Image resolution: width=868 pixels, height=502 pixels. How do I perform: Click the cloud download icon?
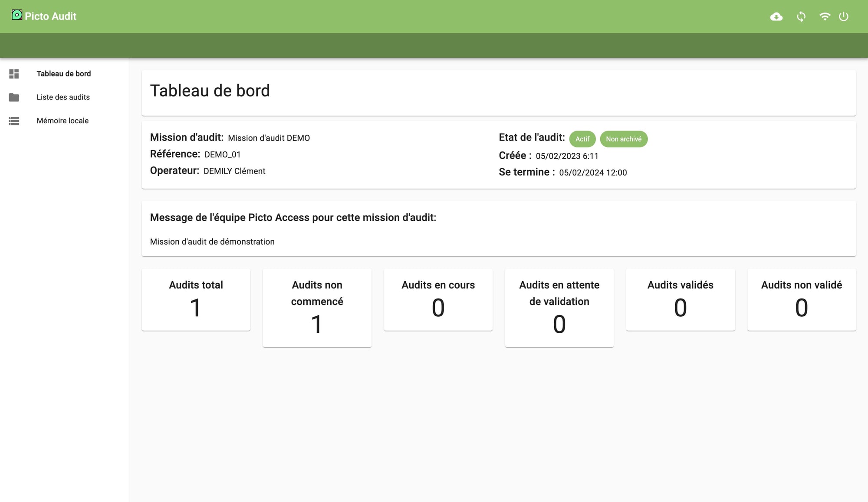coord(776,16)
